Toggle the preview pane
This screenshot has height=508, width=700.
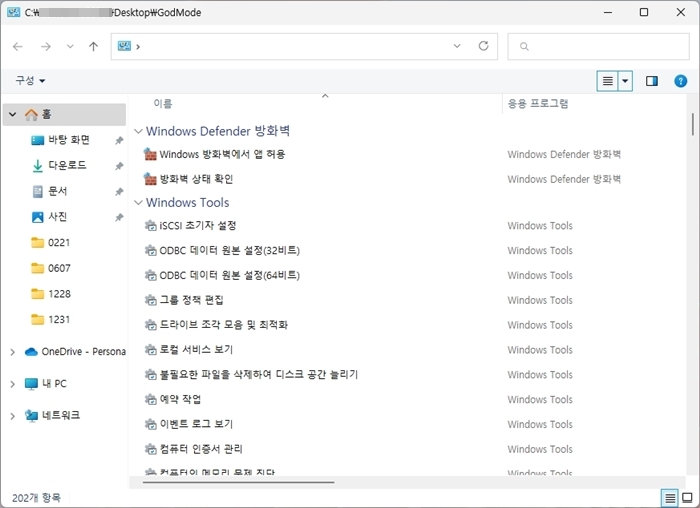click(652, 81)
